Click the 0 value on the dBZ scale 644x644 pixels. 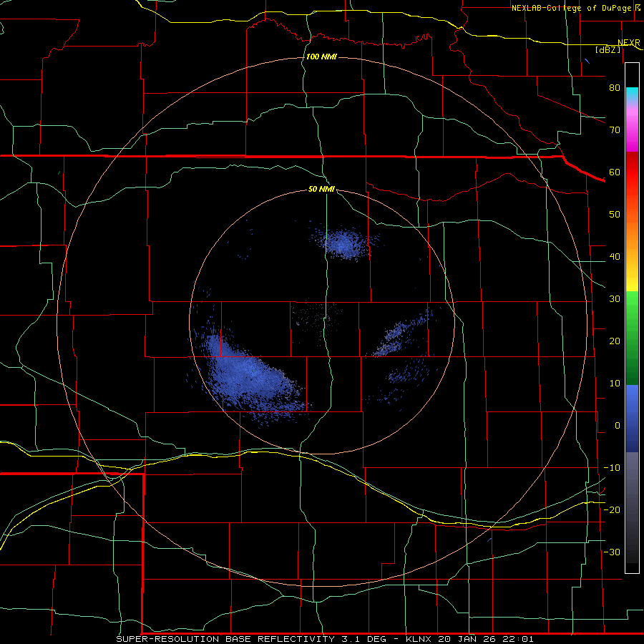pos(618,426)
